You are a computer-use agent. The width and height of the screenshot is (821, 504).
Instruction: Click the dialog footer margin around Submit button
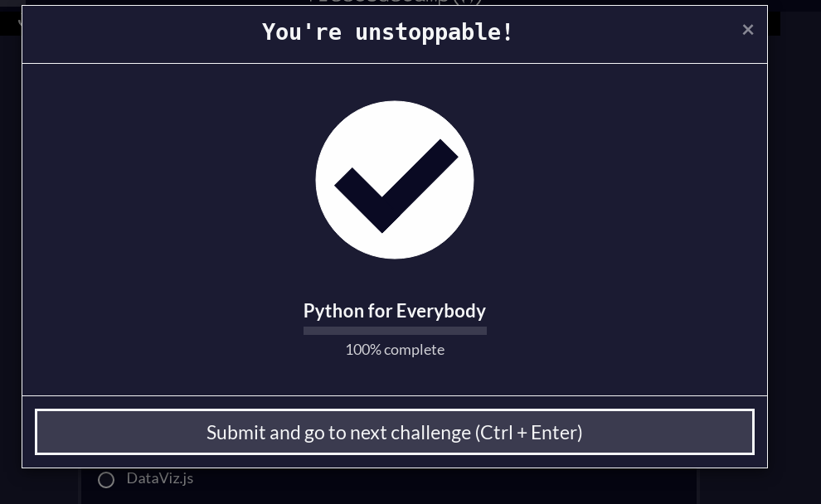(x=394, y=461)
